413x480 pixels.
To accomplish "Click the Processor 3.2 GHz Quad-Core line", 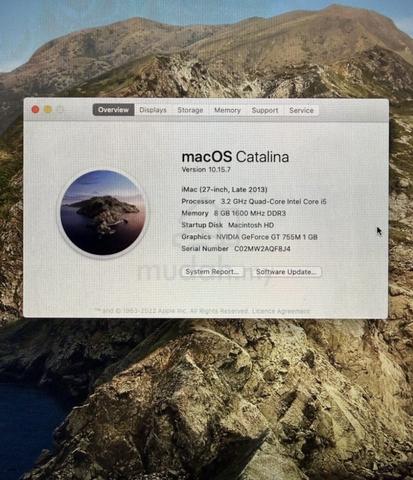I will pyautogui.click(x=254, y=201).
